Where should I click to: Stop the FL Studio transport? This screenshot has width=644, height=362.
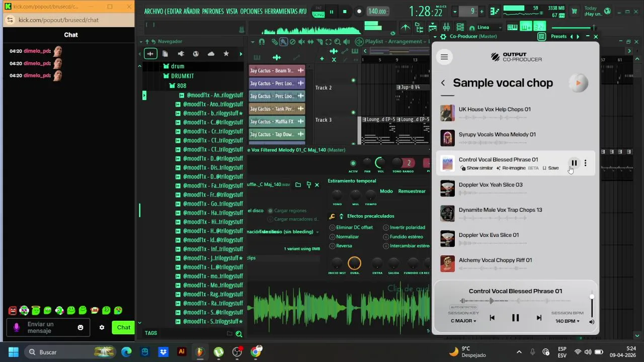345,12
